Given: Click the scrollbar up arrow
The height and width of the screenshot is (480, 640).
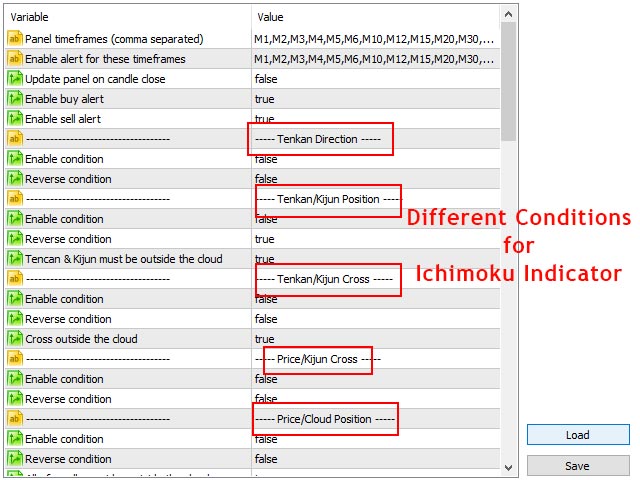Looking at the screenshot, I should [x=509, y=14].
